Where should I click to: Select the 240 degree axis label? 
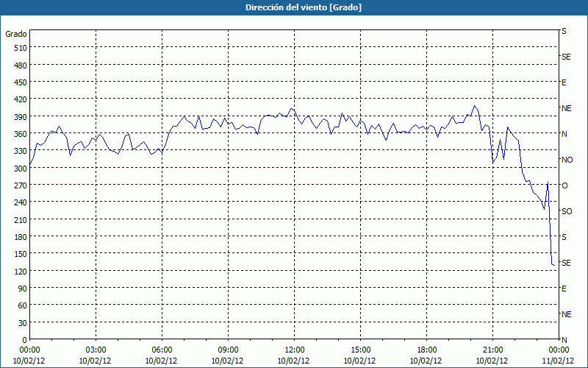click(21, 202)
